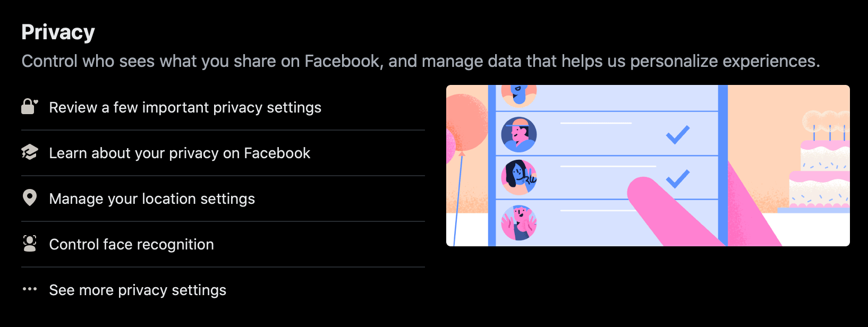Screen dimensions: 868x327
Task: Click the face recognition icon
Action: tap(30, 244)
